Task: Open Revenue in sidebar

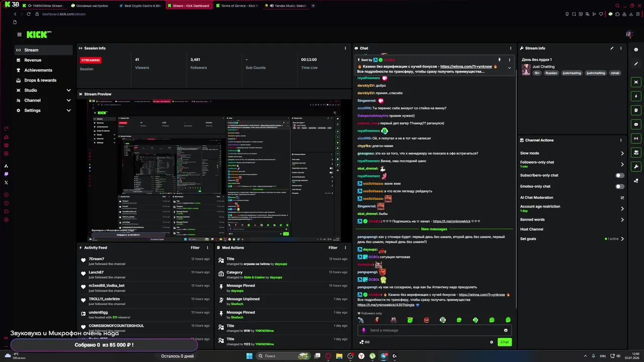Action: coord(44,60)
